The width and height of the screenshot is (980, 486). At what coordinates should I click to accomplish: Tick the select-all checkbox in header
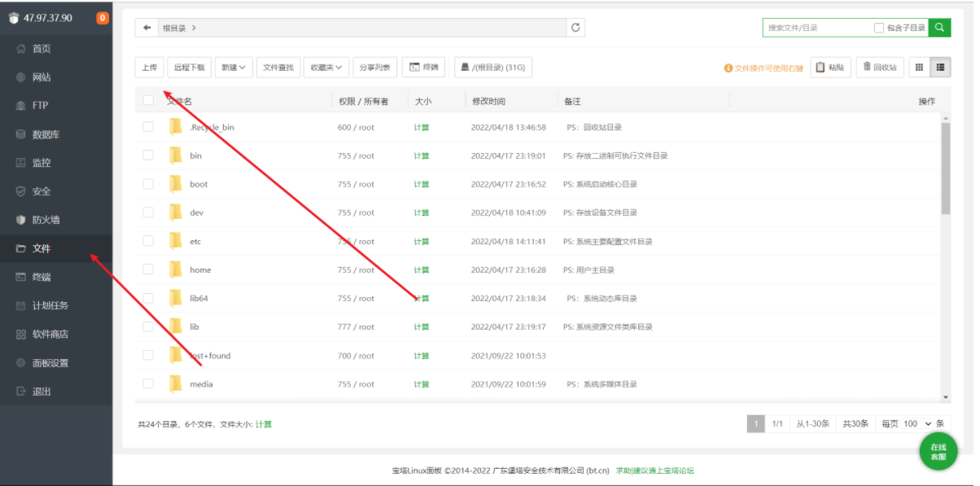point(148,101)
